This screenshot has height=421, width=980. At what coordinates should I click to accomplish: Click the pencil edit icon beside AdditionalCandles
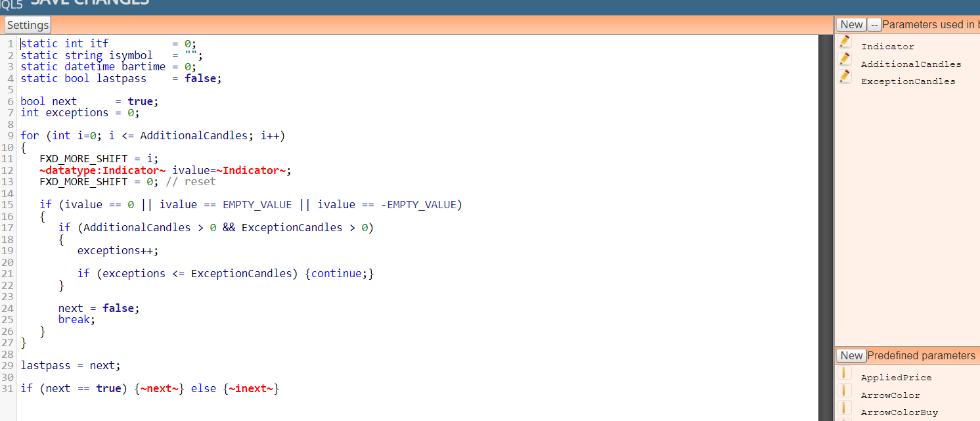tap(845, 60)
